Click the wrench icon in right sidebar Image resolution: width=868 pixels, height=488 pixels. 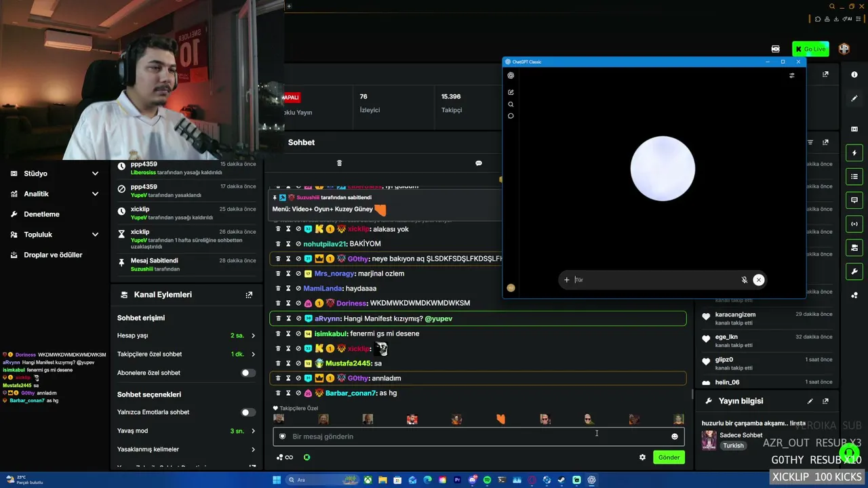854,272
